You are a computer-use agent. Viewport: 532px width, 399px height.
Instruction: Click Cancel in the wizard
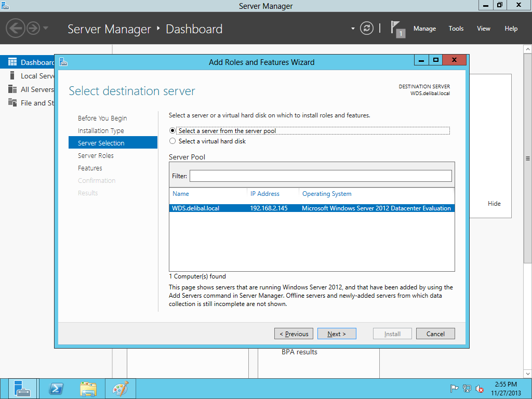435,334
